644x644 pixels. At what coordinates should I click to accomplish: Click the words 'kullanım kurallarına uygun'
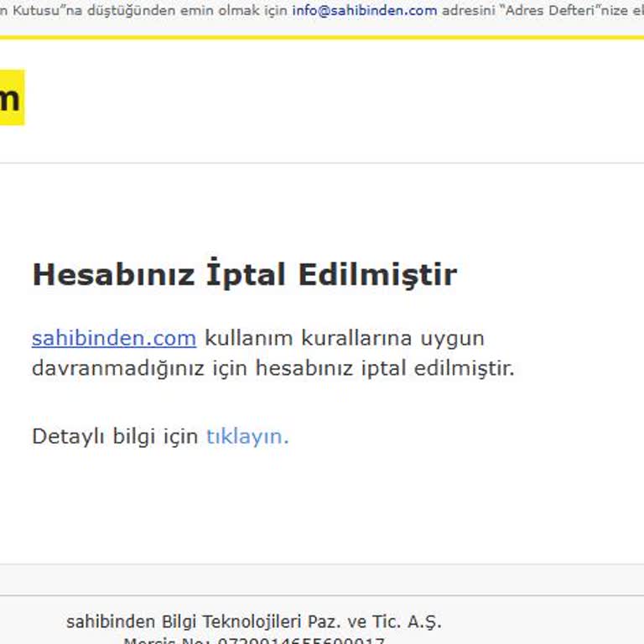tap(344, 340)
